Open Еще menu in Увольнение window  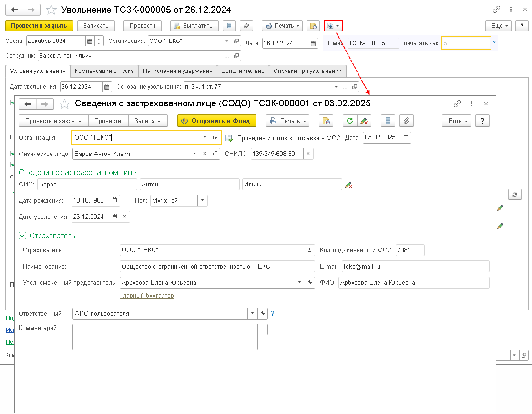[499, 26]
